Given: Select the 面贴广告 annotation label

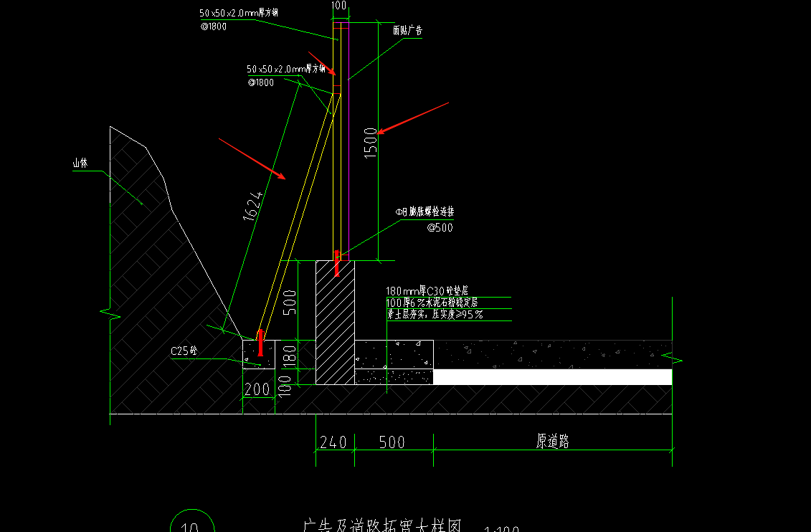Looking at the screenshot, I should pyautogui.click(x=407, y=31).
